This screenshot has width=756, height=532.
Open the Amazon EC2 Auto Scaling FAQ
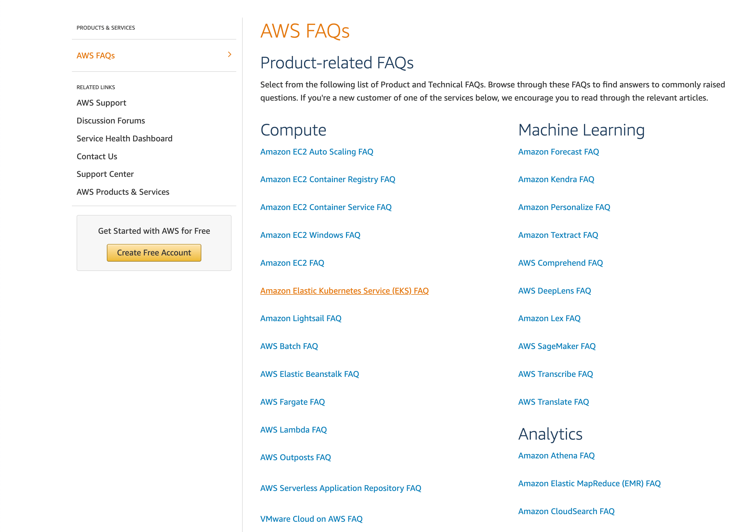pyautogui.click(x=316, y=151)
